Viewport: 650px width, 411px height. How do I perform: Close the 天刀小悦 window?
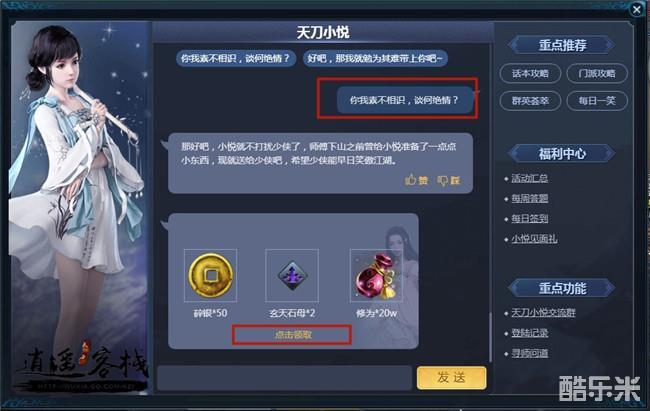point(636,10)
